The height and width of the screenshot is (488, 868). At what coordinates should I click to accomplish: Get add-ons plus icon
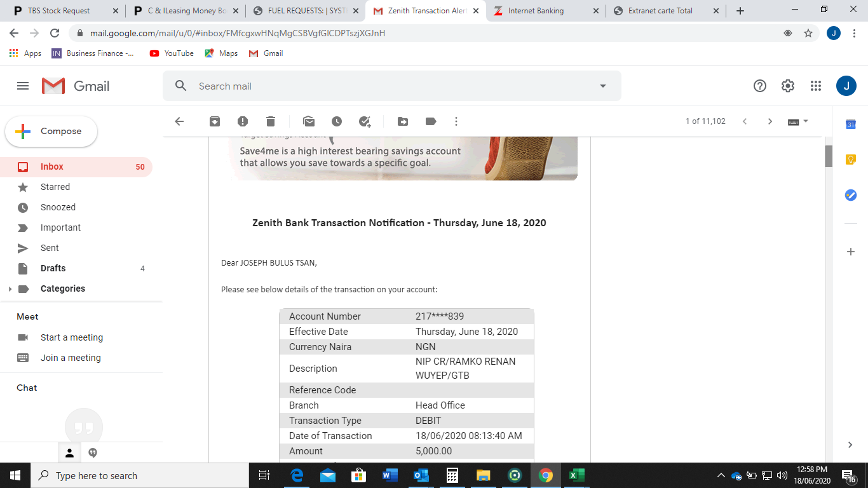click(x=851, y=252)
